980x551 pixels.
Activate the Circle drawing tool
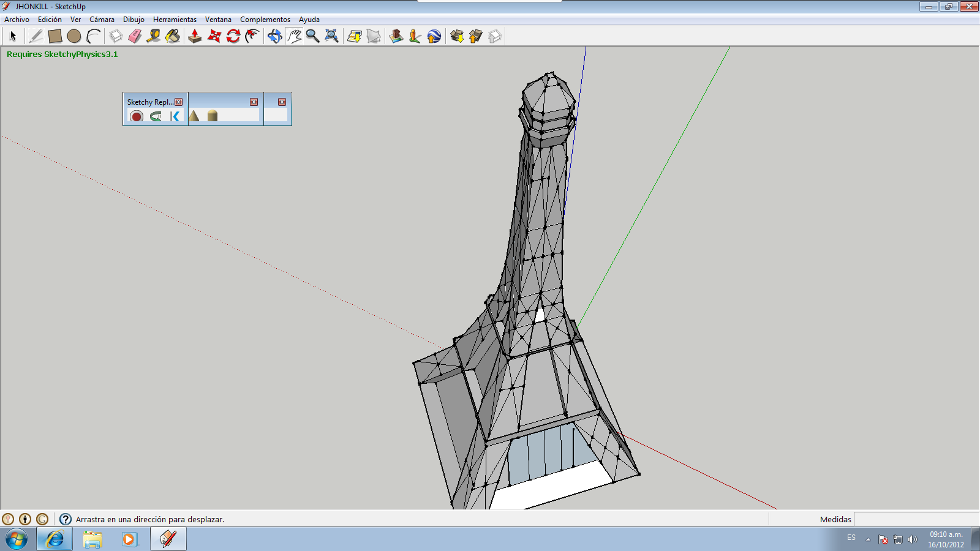[x=74, y=36]
